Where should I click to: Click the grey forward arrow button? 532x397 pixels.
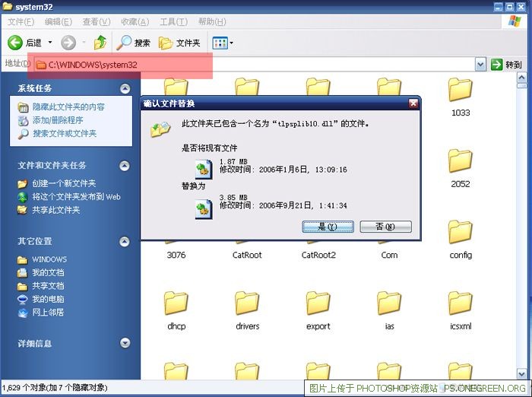[x=68, y=43]
